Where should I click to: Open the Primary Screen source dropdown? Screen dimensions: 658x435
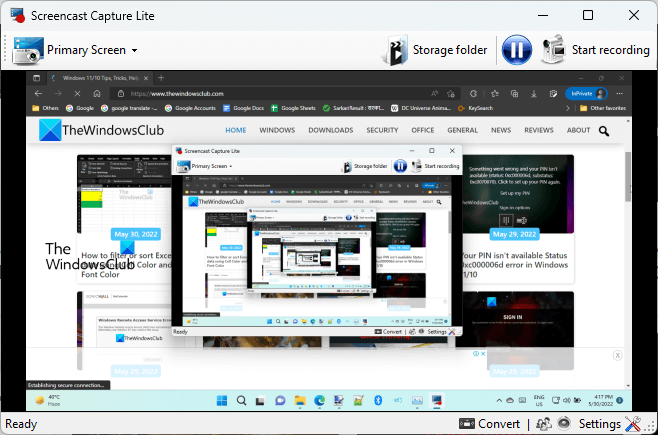pos(92,50)
